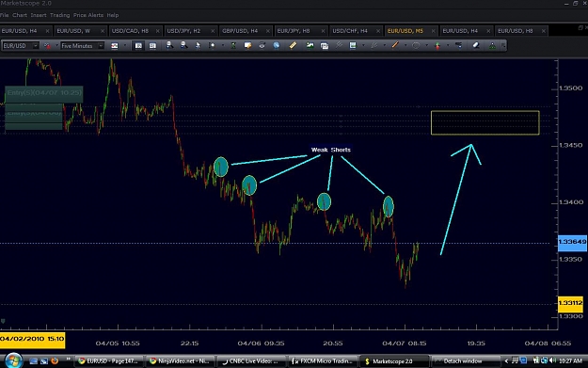Screen dimensions: 588x368
Task: Click the note with pencil icon
Action: 247,45
